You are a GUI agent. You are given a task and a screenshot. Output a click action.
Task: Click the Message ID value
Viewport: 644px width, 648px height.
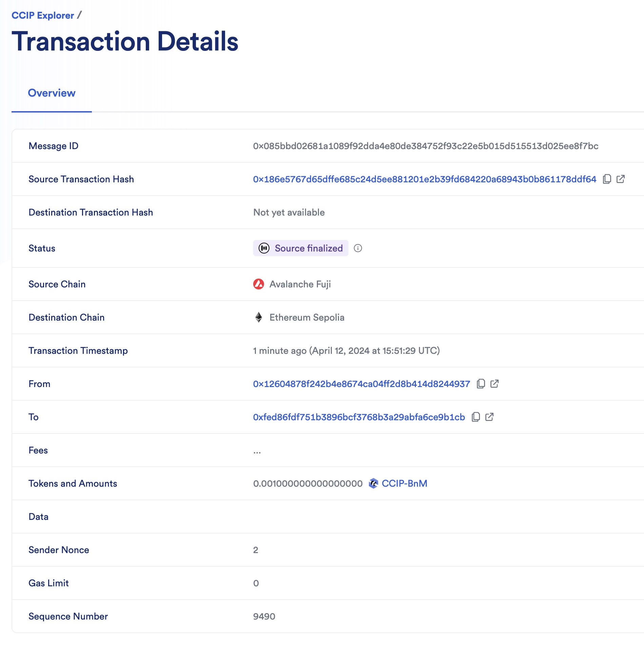[426, 146]
